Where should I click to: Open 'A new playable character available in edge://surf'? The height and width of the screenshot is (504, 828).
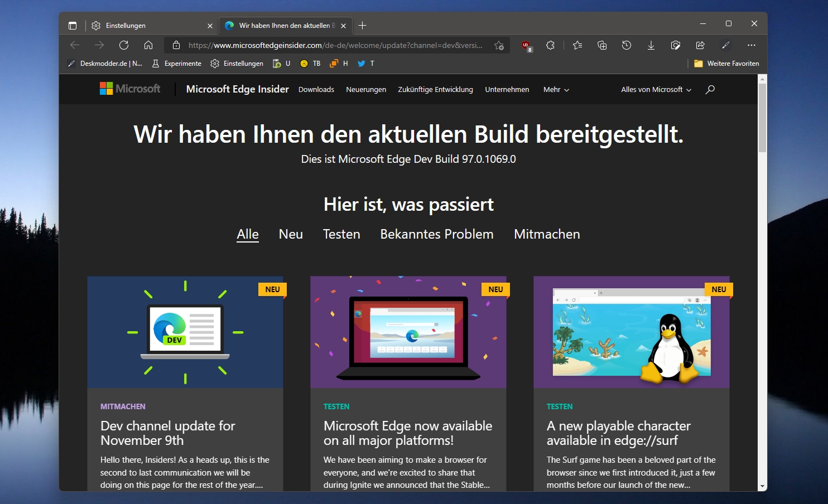pos(619,433)
